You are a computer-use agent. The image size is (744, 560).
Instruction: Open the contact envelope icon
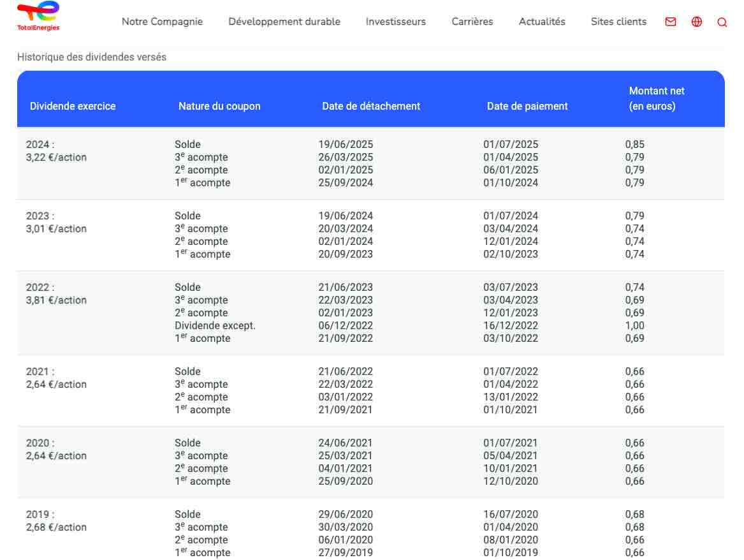671,22
